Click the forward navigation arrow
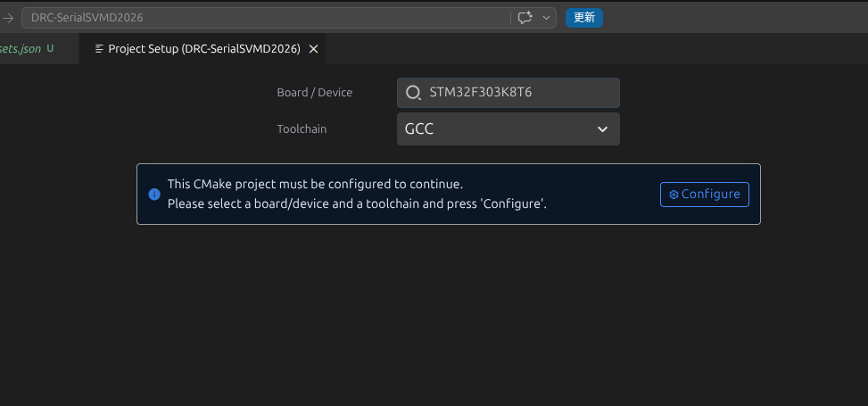 tap(8, 18)
